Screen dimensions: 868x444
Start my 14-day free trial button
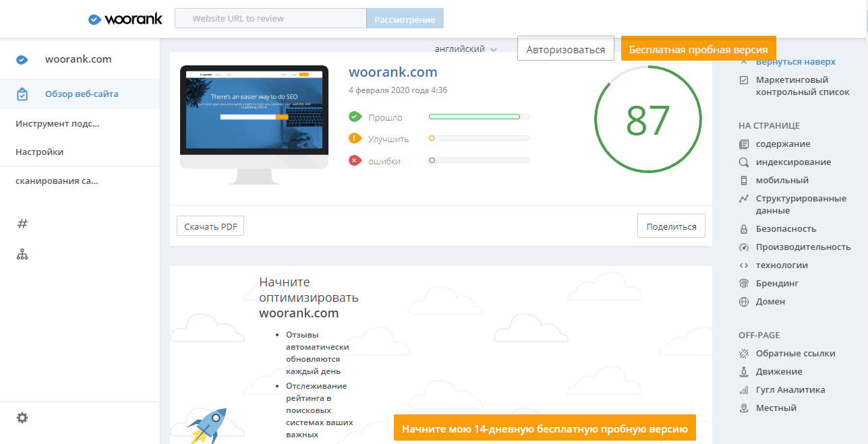544,429
